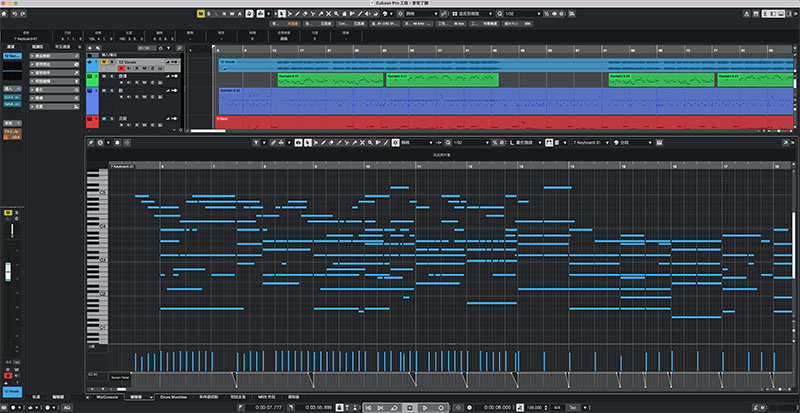
Task: Toggle global Write automation in top toolbar
Action: pyautogui.click(x=232, y=14)
